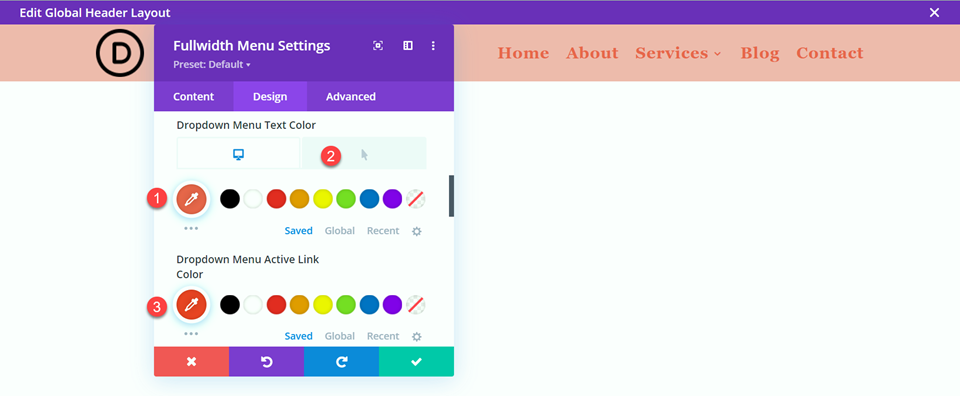Save changes with the green checkmark button
960x396 pixels.
click(416, 362)
